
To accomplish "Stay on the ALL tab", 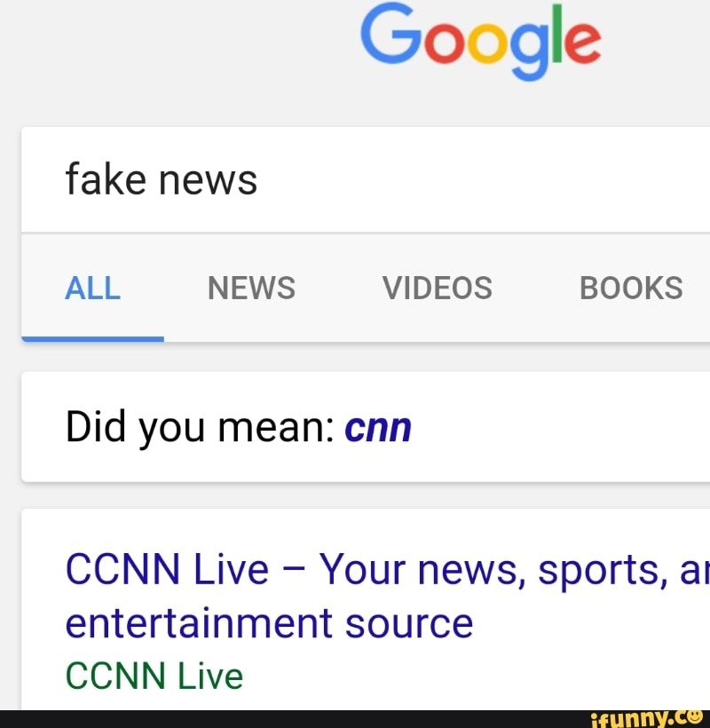I will click(x=92, y=287).
